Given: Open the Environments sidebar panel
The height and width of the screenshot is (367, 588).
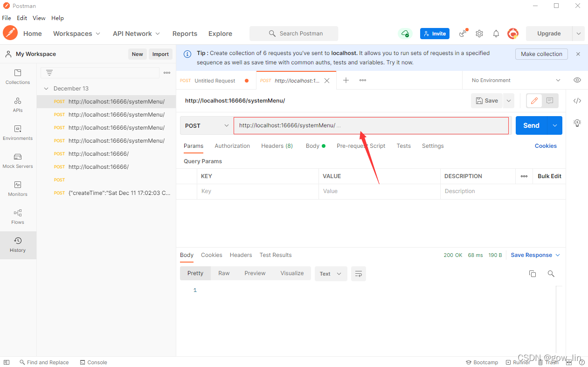Looking at the screenshot, I should (x=18, y=133).
